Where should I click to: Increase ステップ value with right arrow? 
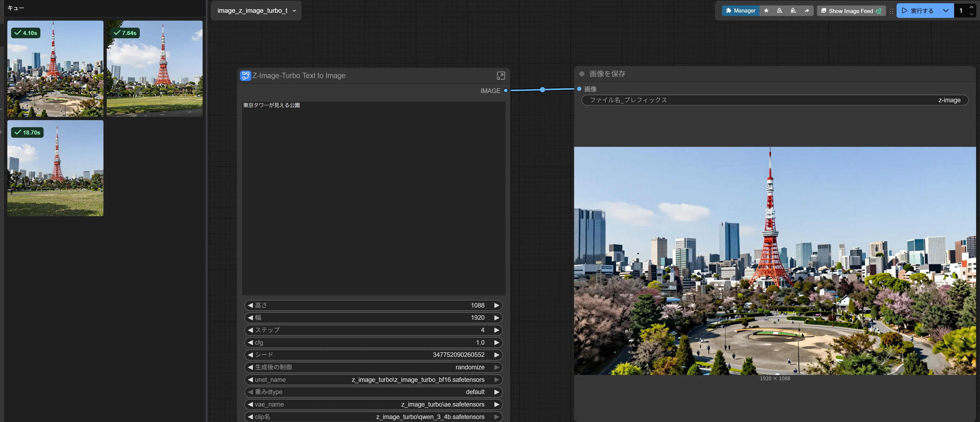497,330
